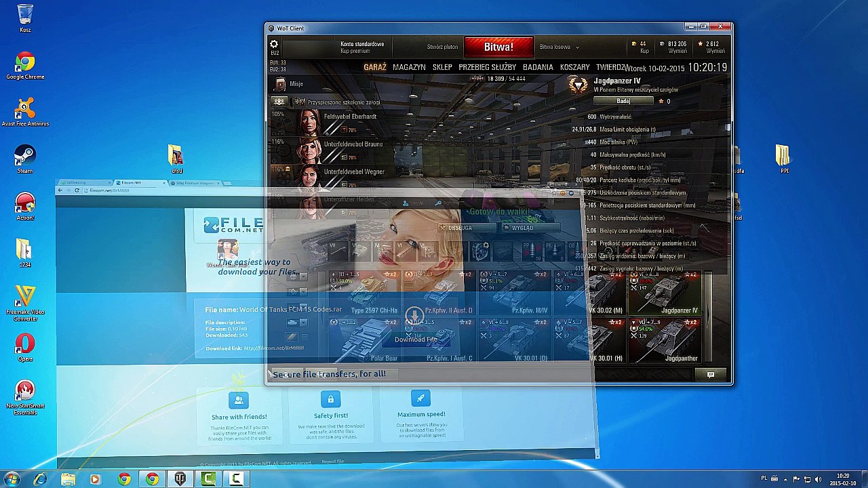Screen dimensions: 868x488
Task: Select the Jagdpanther tank in the carousel
Action: tap(664, 340)
